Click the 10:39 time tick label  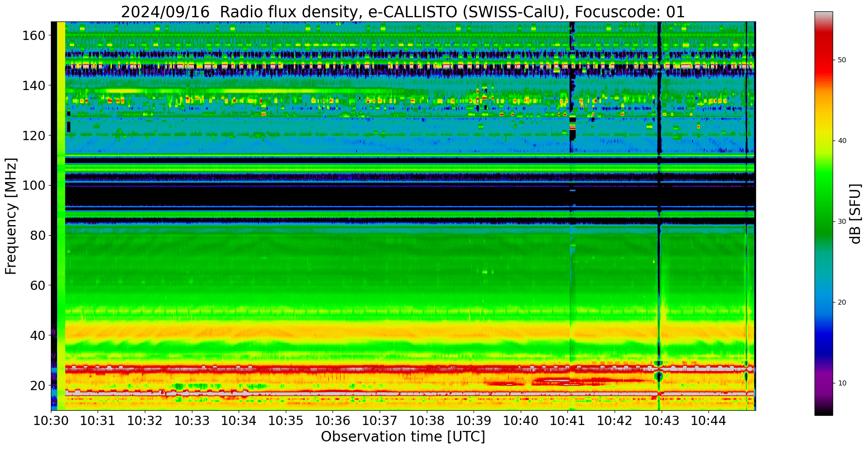pos(474,420)
